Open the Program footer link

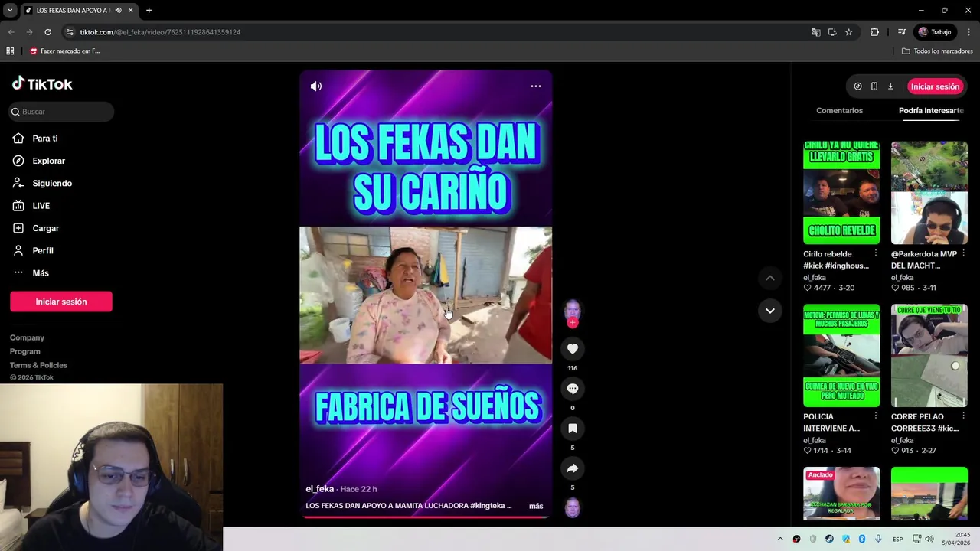25,351
